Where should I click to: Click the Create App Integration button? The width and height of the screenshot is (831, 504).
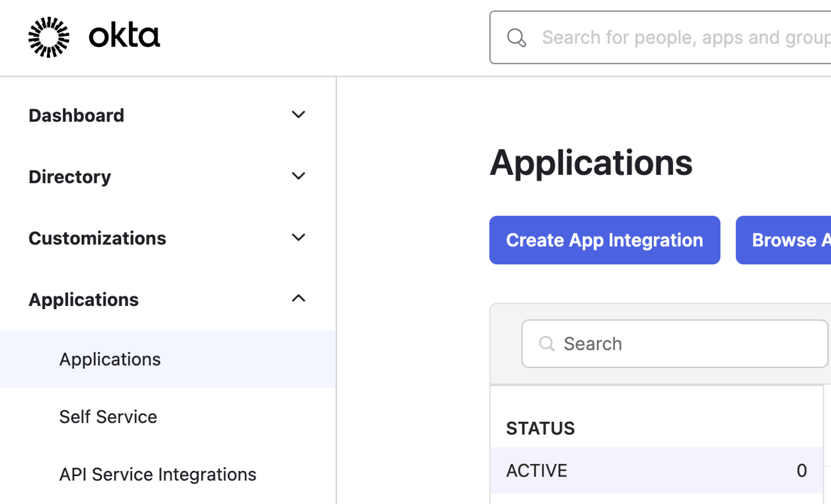pyautogui.click(x=605, y=240)
